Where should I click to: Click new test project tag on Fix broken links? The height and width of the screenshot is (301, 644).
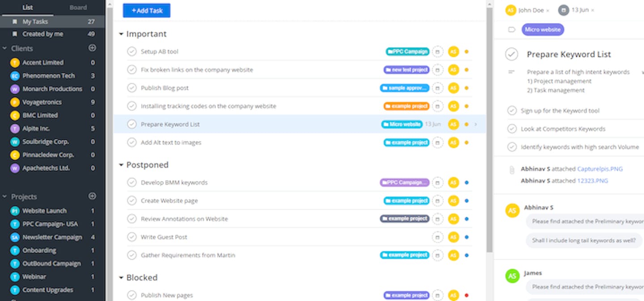[x=407, y=70]
